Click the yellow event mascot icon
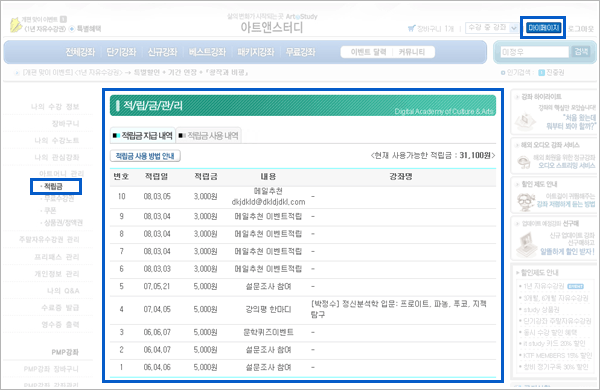 click(x=16, y=25)
